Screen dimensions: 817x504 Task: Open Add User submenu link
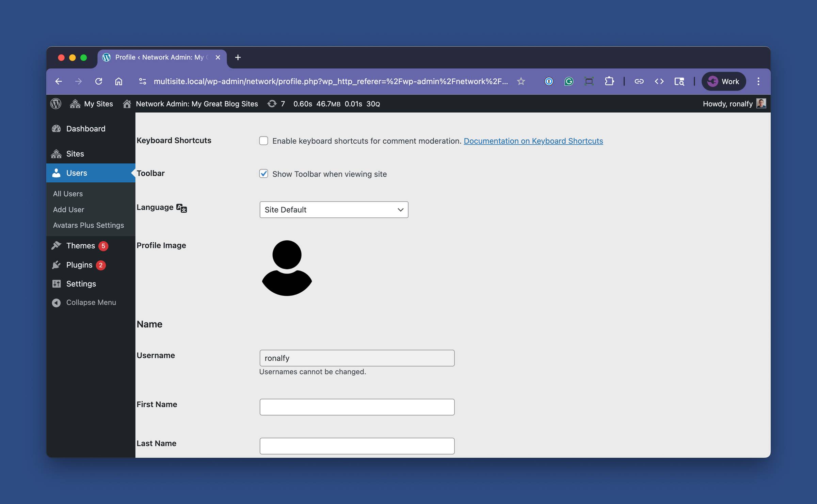(x=68, y=210)
